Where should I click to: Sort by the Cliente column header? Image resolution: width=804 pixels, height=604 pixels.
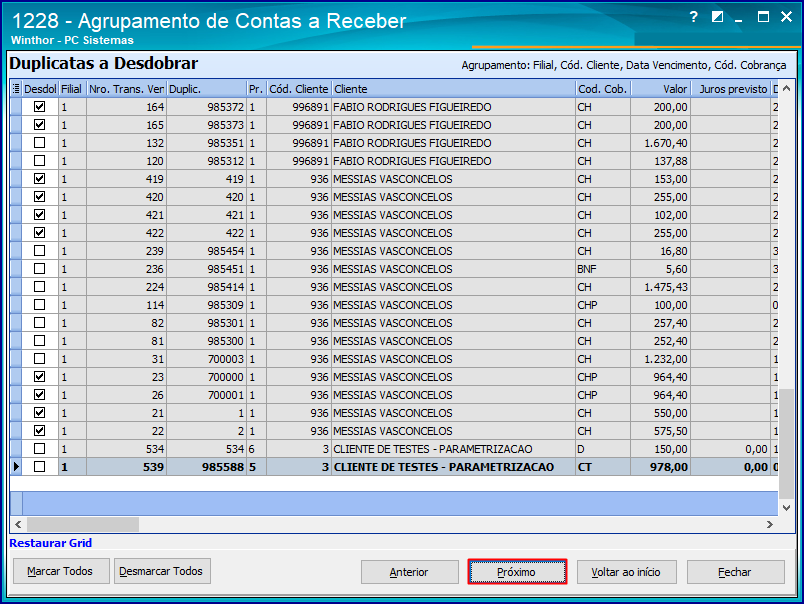pos(454,89)
